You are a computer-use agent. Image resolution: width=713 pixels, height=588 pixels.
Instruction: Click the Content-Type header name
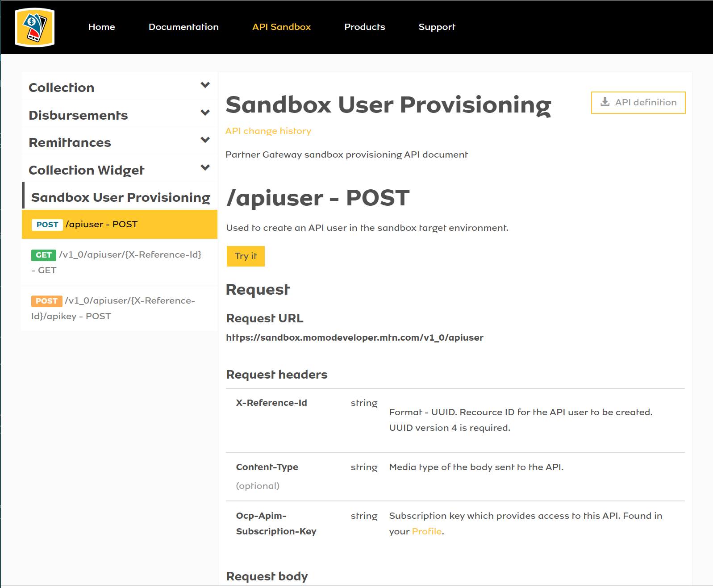[267, 467]
